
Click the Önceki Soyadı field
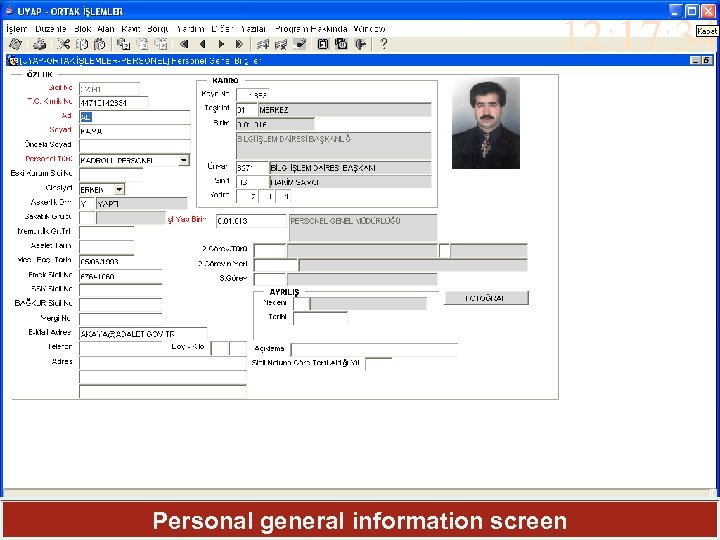135,146
